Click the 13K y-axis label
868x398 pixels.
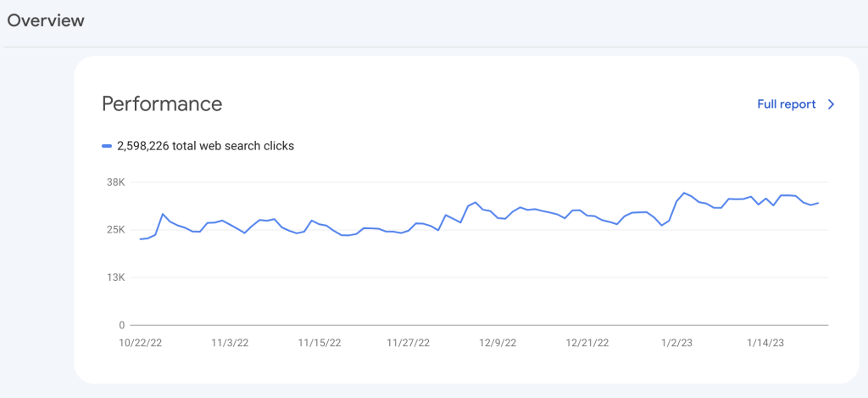tap(114, 277)
